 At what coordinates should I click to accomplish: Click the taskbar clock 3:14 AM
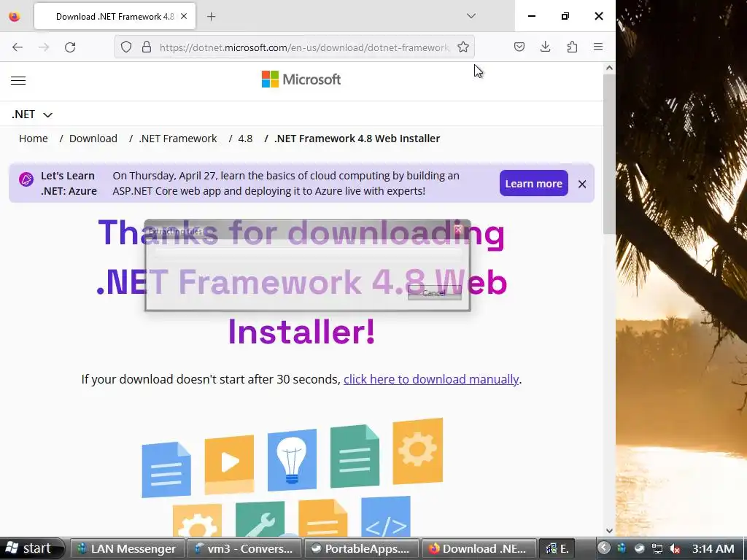pyautogui.click(x=713, y=548)
